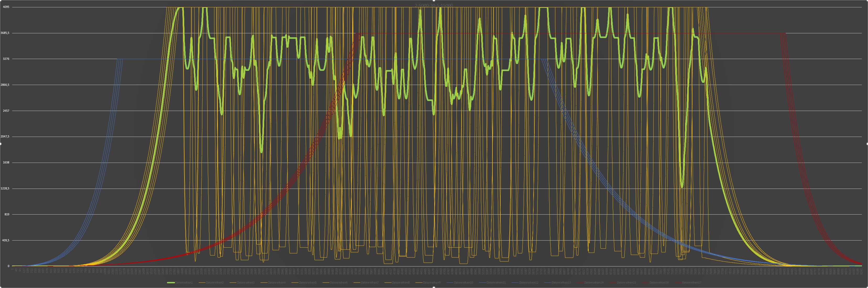Click the top-center chart resize handle

[434, 1]
